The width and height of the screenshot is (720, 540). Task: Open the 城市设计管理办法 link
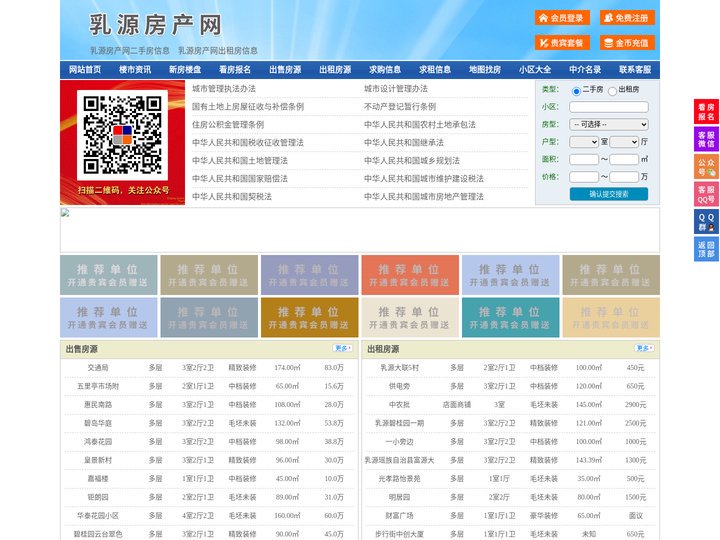click(396, 89)
